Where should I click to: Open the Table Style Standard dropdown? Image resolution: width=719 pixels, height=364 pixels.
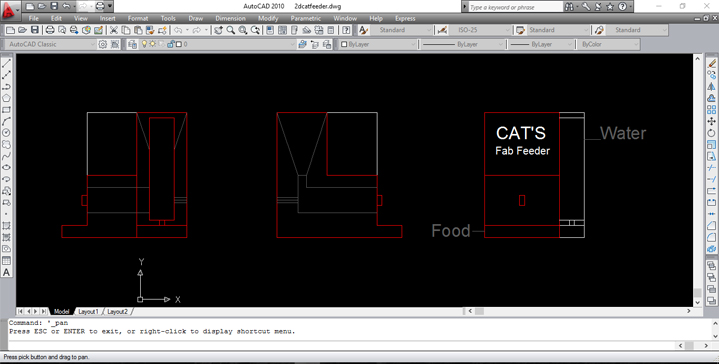pos(558,30)
